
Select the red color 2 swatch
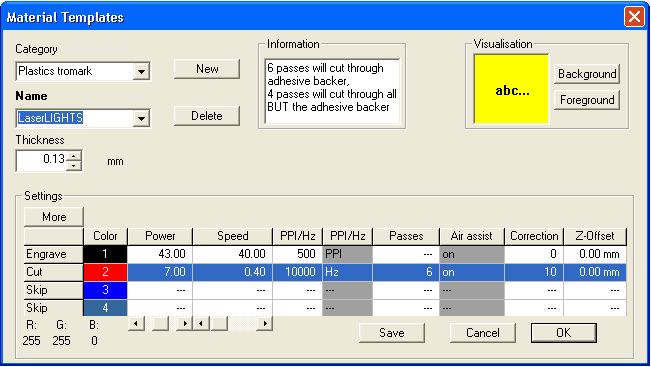point(105,272)
